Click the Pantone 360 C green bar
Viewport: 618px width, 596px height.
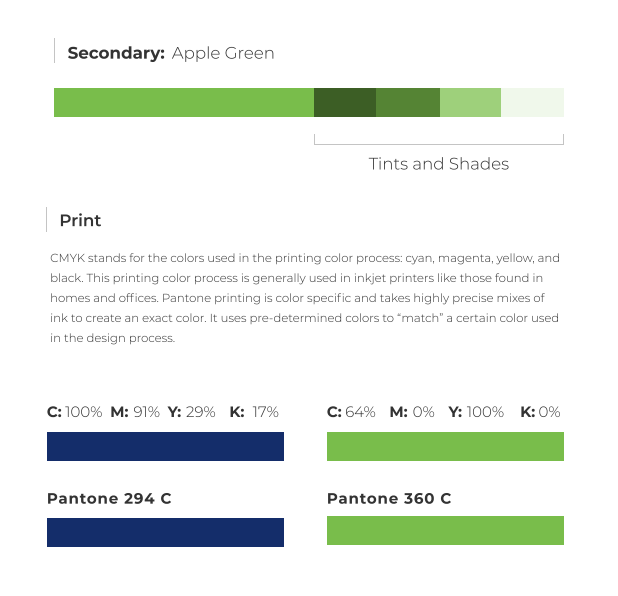tap(445, 531)
